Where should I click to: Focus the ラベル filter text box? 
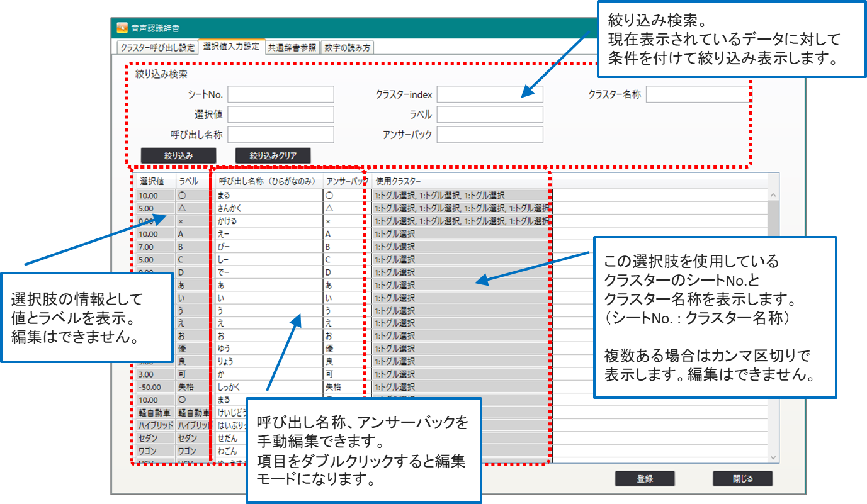489,115
